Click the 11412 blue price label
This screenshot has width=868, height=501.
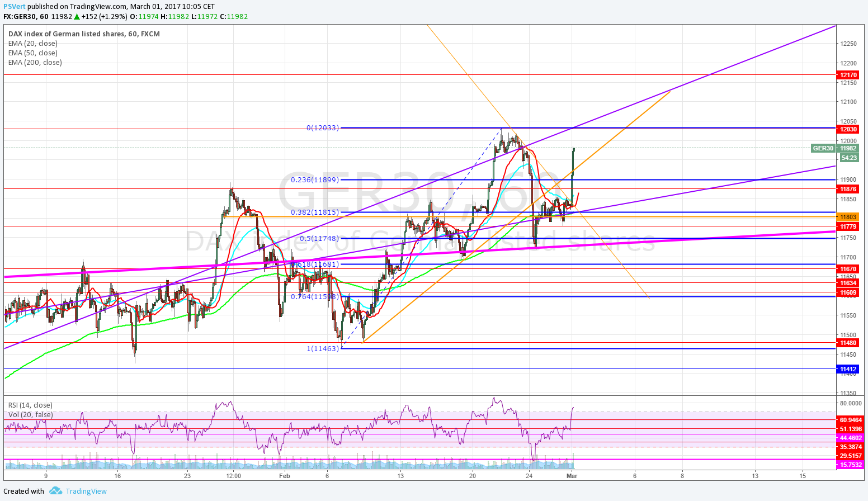pyautogui.click(x=848, y=369)
